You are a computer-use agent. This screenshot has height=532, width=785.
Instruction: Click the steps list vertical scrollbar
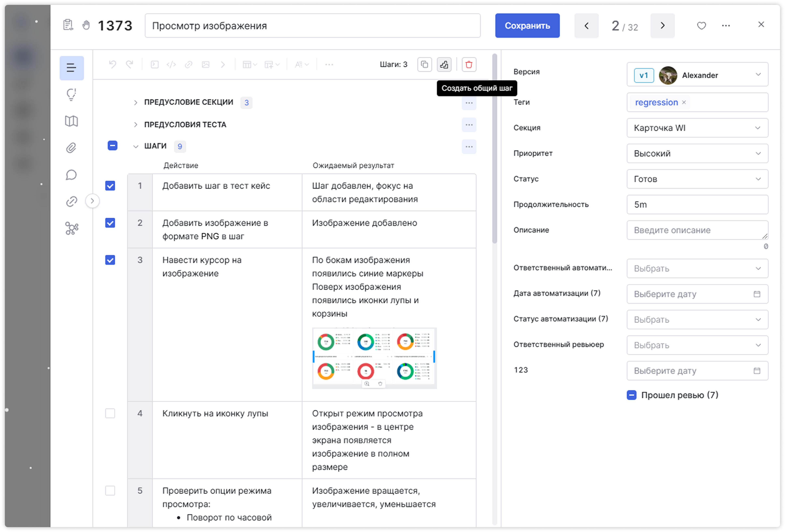tap(495, 149)
